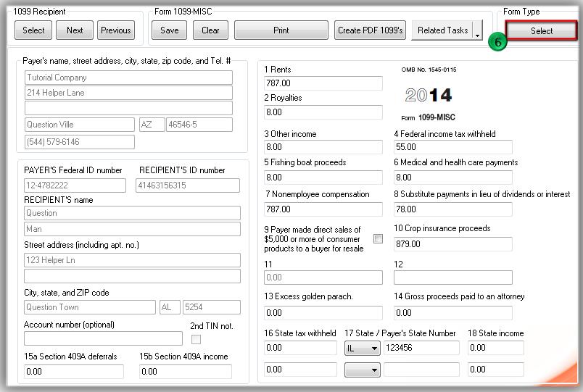583x392 pixels.
Task: Click empty second recipient street address line
Action: (133, 276)
